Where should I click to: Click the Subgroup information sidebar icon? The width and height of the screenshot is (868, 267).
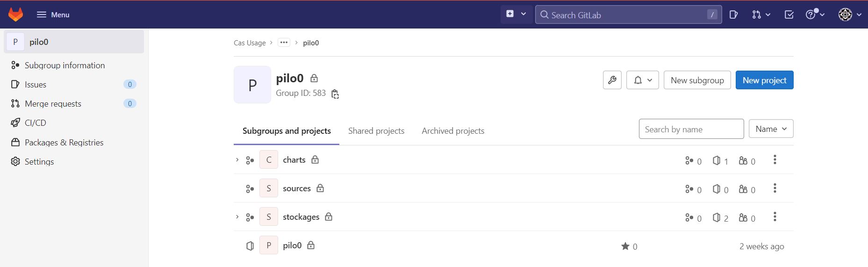click(x=15, y=65)
